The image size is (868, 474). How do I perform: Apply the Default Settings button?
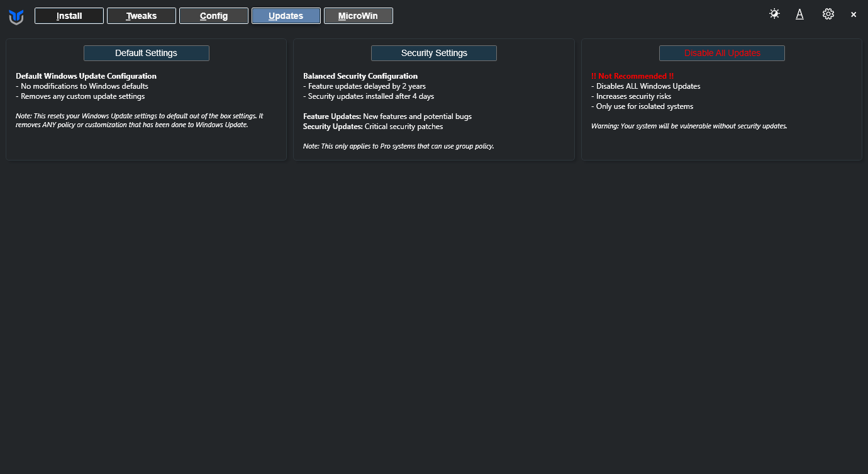pyautogui.click(x=147, y=54)
